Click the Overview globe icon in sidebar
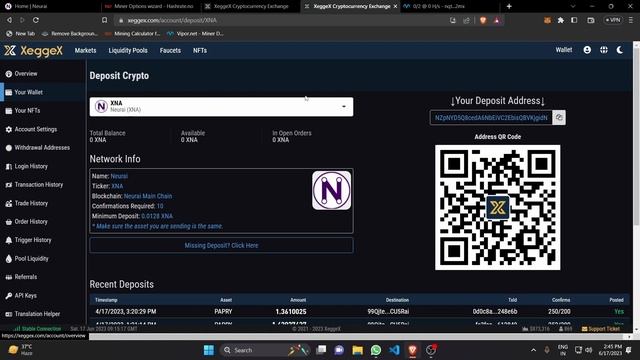The image size is (640, 360). click(x=9, y=74)
